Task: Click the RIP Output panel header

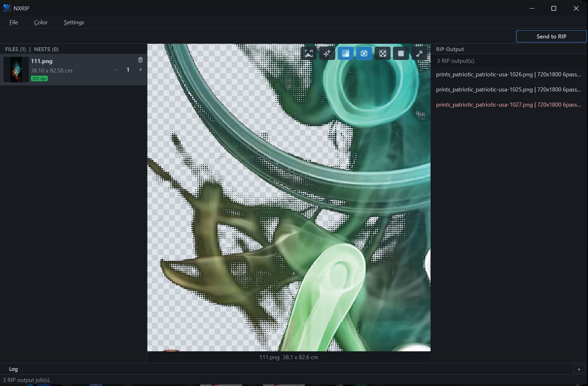Action: [x=450, y=49]
